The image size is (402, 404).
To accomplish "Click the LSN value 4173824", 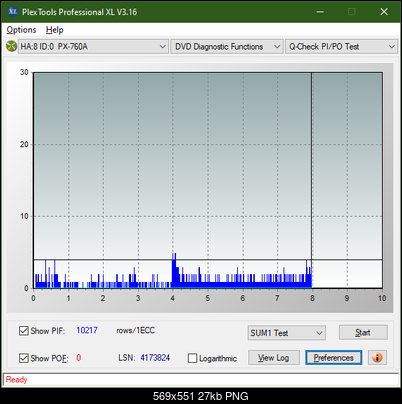I will pyautogui.click(x=155, y=358).
